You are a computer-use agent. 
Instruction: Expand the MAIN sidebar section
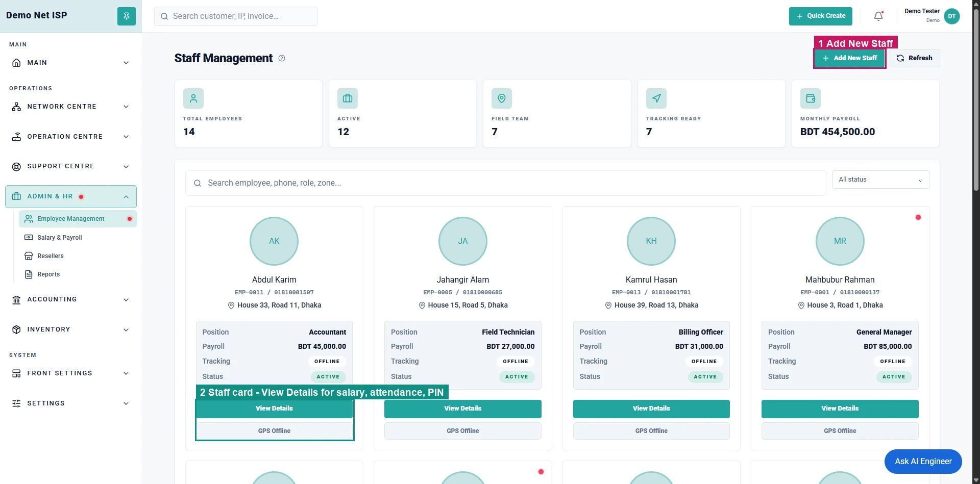71,63
